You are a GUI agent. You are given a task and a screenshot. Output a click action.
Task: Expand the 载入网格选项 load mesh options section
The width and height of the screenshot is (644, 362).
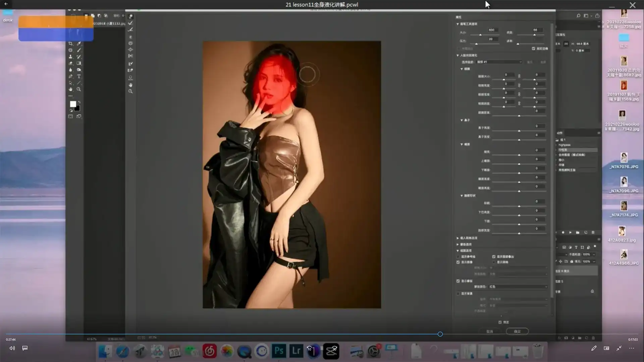click(458, 238)
